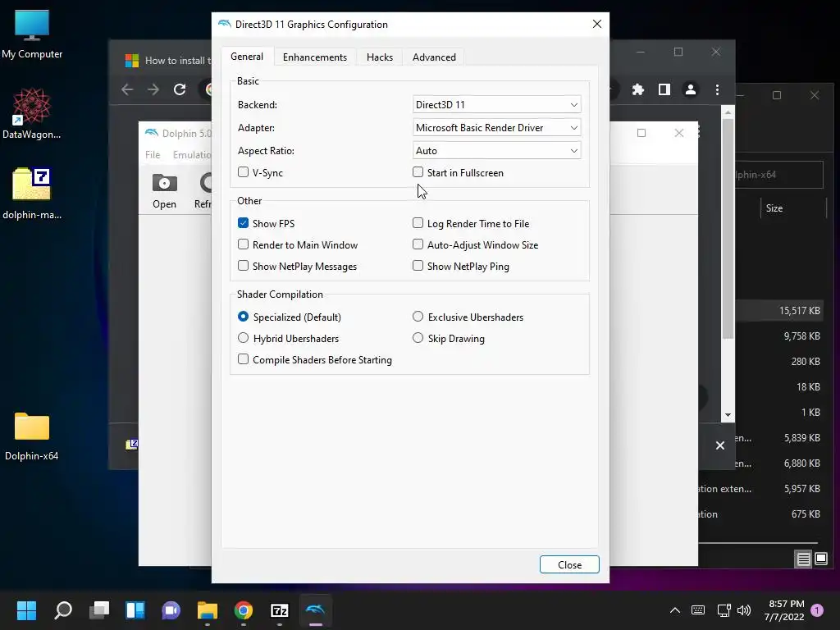Open the touch keyboard tray icon
Image resolution: width=840 pixels, height=630 pixels.
point(698,610)
